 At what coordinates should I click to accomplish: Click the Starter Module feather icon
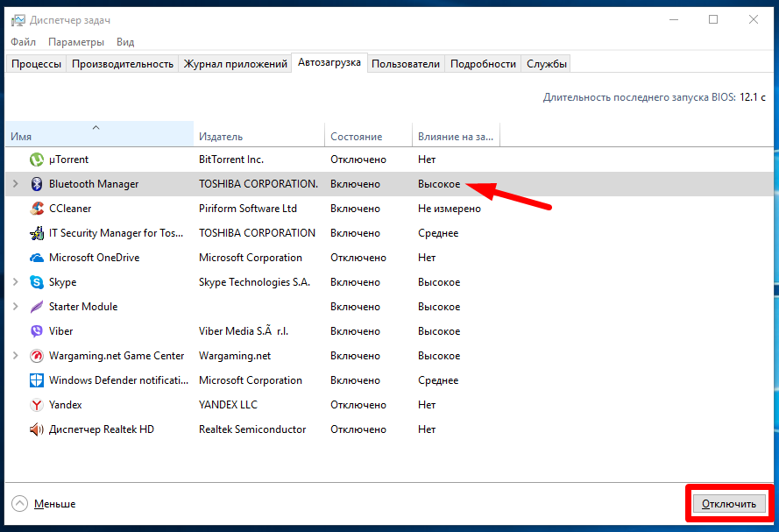[x=37, y=307]
